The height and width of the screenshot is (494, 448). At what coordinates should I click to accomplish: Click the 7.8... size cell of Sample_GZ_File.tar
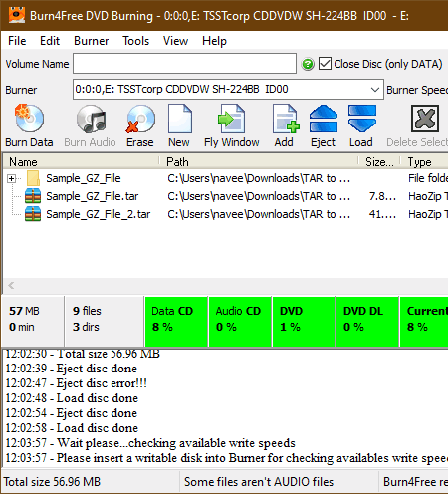click(382, 196)
